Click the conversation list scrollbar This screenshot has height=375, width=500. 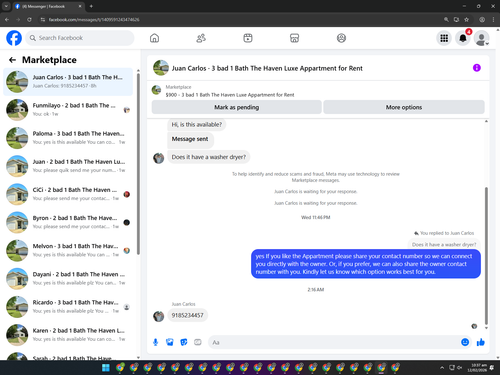(x=138, y=163)
